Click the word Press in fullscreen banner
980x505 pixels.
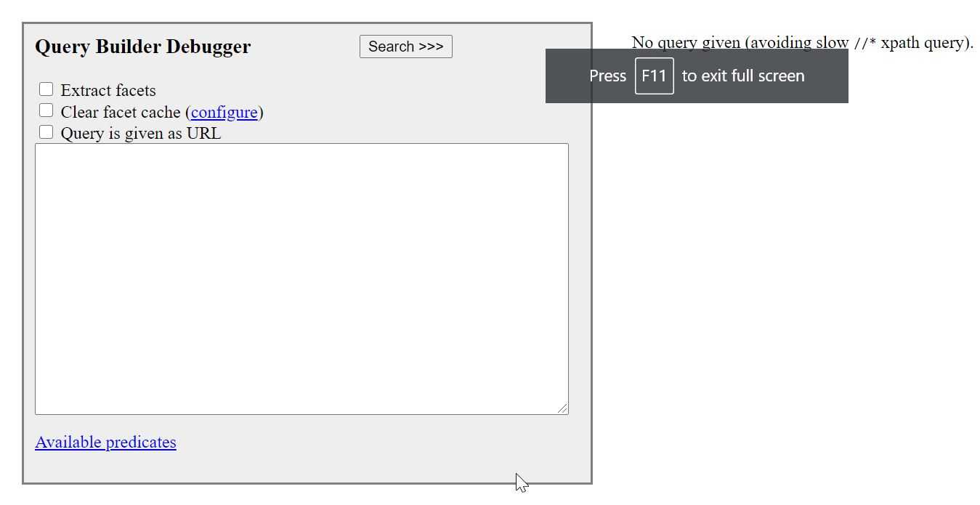pyautogui.click(x=607, y=76)
